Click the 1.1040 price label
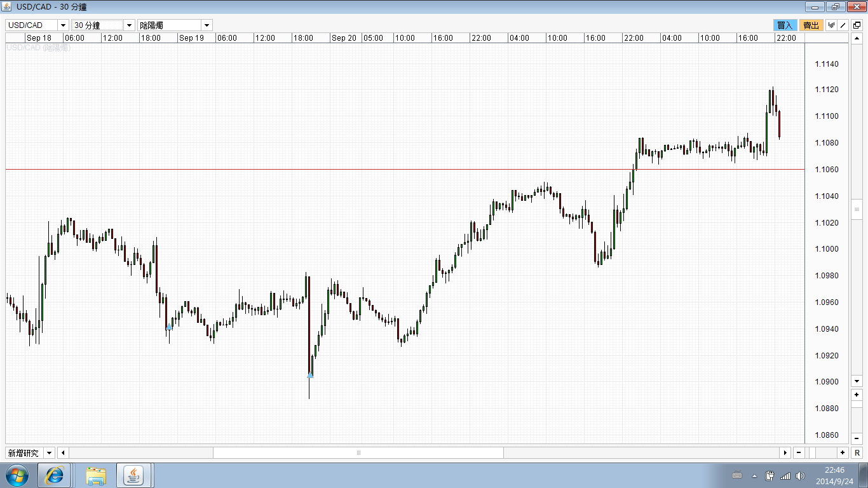868x488 pixels. tap(827, 196)
